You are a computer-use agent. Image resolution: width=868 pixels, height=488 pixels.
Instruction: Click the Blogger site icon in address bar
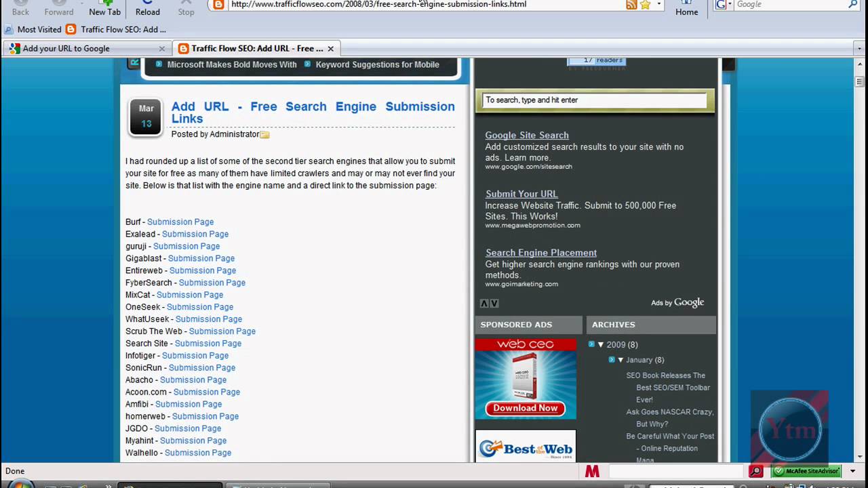point(218,5)
